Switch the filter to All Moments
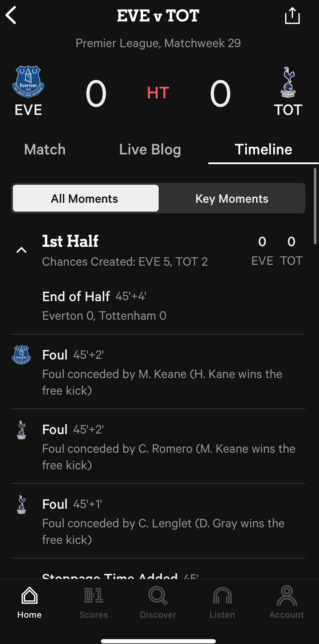The image size is (319, 644). coord(85,198)
